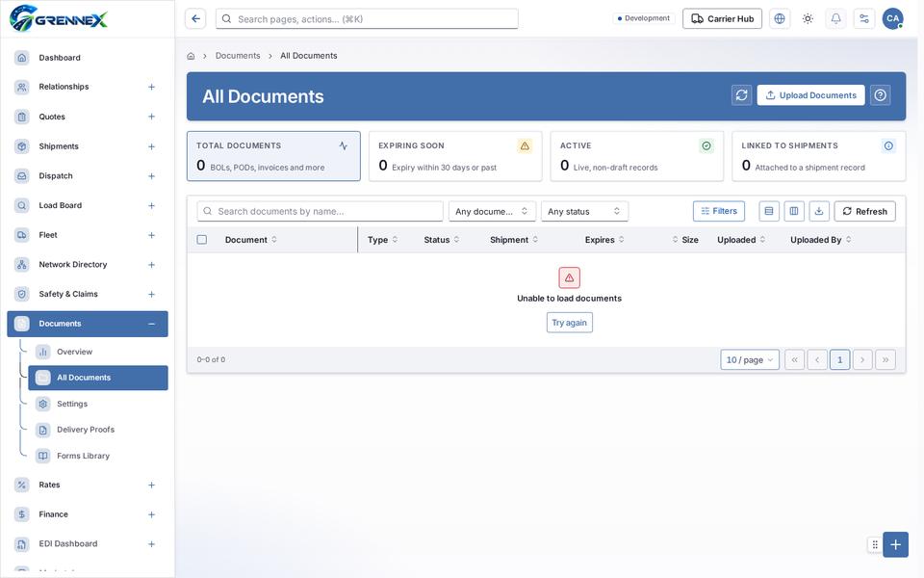Switch to list density view icon
The width and height of the screenshot is (924, 578).
tap(768, 211)
